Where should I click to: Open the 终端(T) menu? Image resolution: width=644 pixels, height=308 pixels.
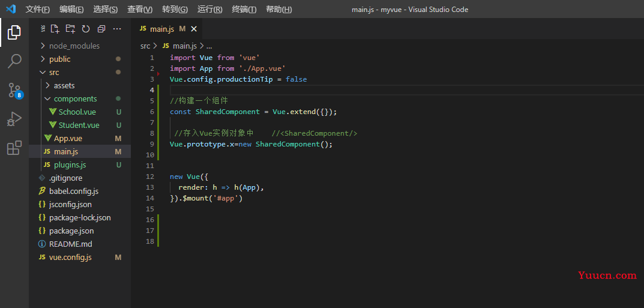point(244,10)
